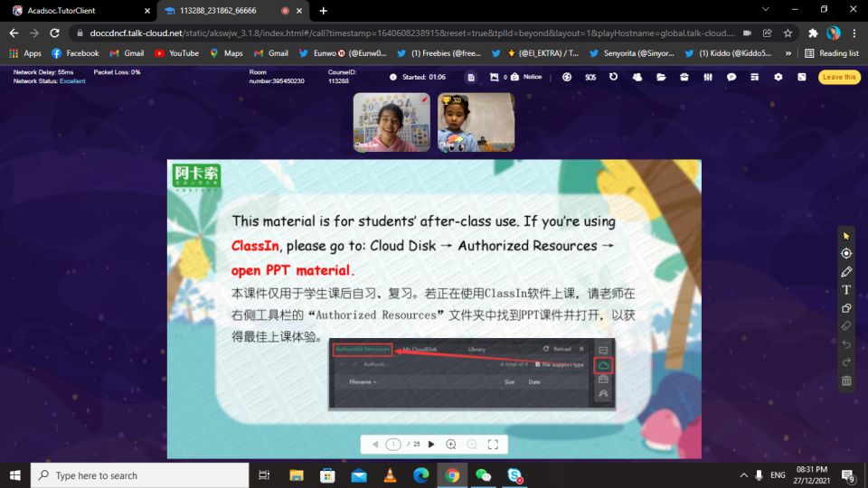Toggle fullscreen for the slide viewer
Screen dimensions: 868x488
tap(494, 445)
